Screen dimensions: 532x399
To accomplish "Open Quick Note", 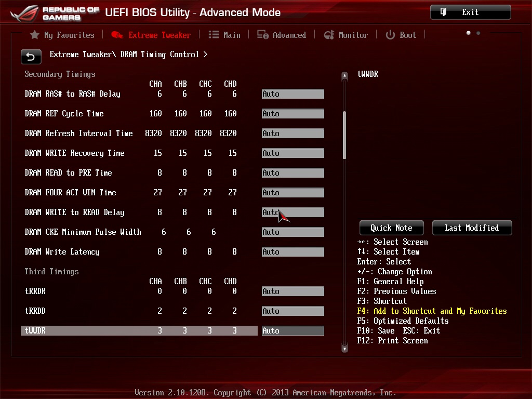I will point(392,228).
